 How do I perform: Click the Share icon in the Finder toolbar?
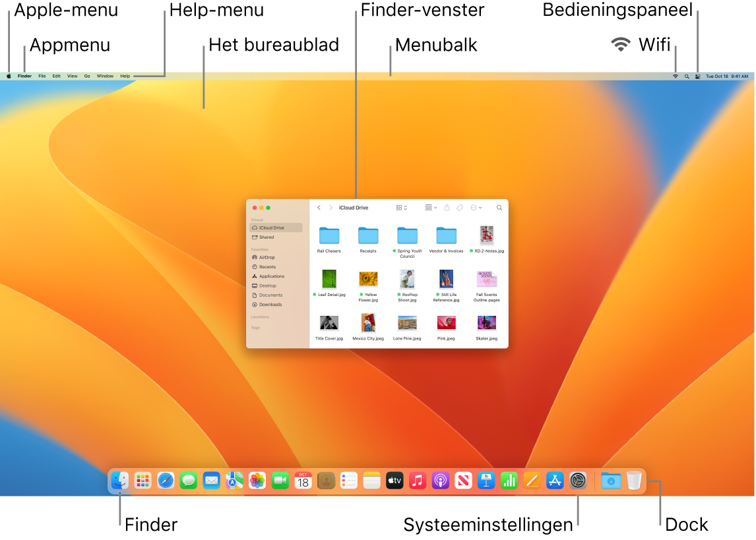447,207
